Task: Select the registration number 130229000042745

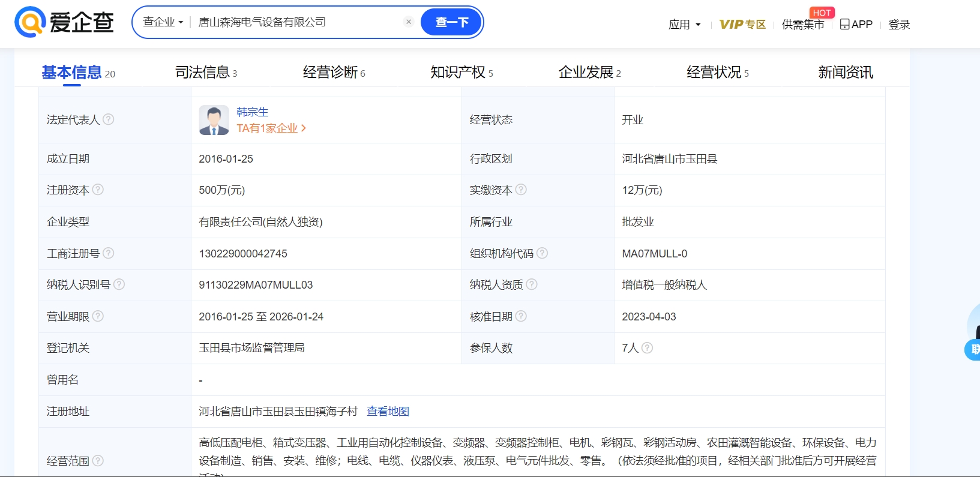Action: [243, 254]
